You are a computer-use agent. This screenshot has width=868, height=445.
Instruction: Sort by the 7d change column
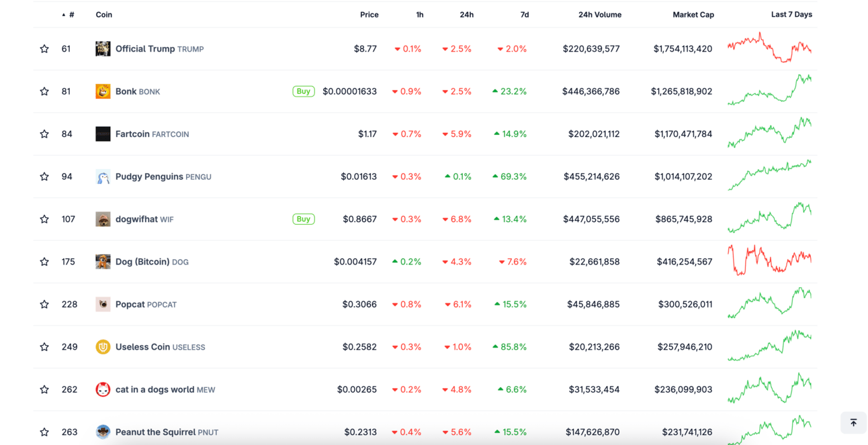pos(525,15)
